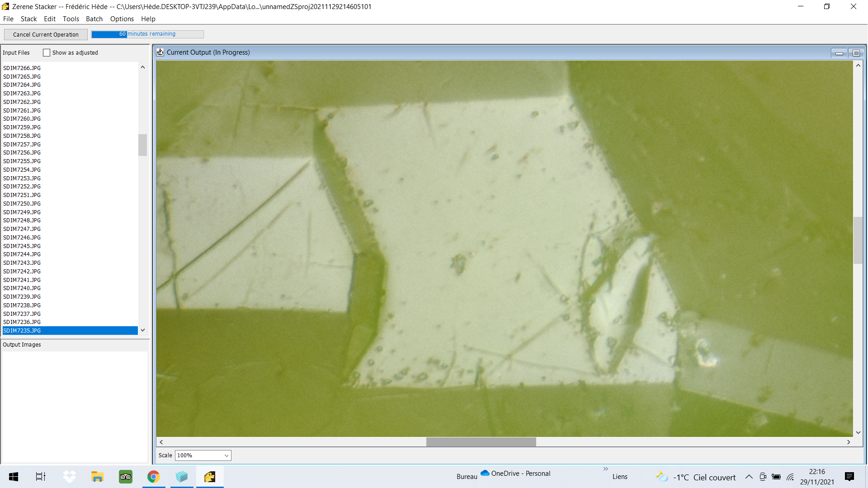The width and height of the screenshot is (868, 488).
Task: Select SDIM7253.JPG in input files
Action: click(70, 178)
